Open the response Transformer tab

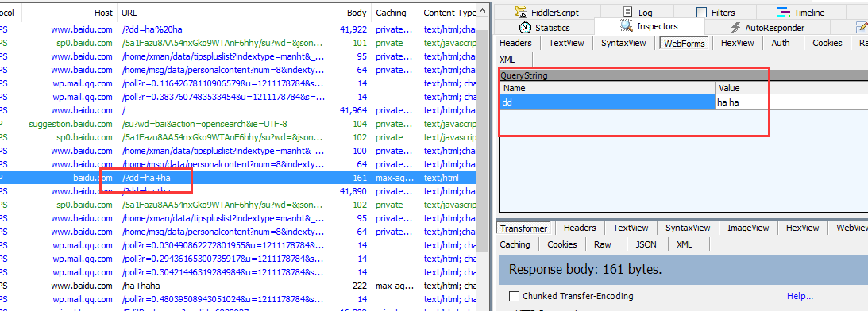(x=523, y=228)
